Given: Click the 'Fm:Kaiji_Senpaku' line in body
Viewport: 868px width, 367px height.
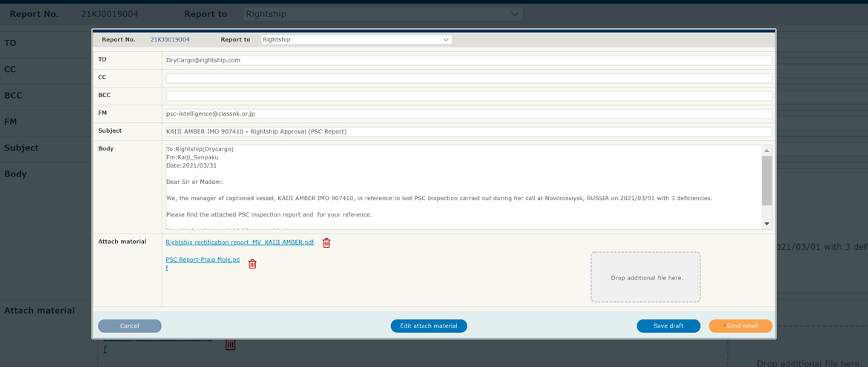Looking at the screenshot, I should (192, 157).
